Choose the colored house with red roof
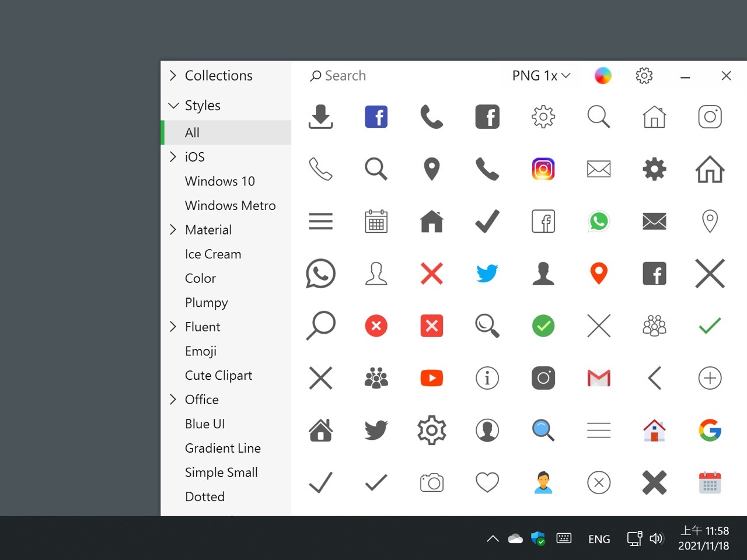 point(655,430)
